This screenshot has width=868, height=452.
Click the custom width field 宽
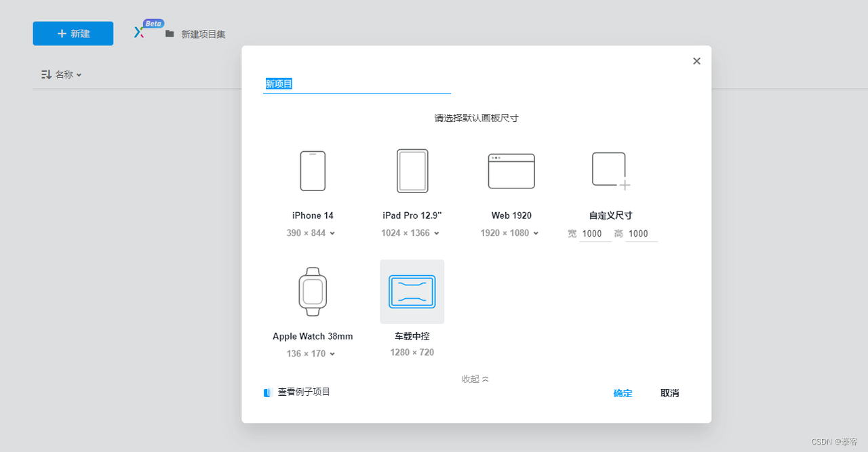point(595,234)
